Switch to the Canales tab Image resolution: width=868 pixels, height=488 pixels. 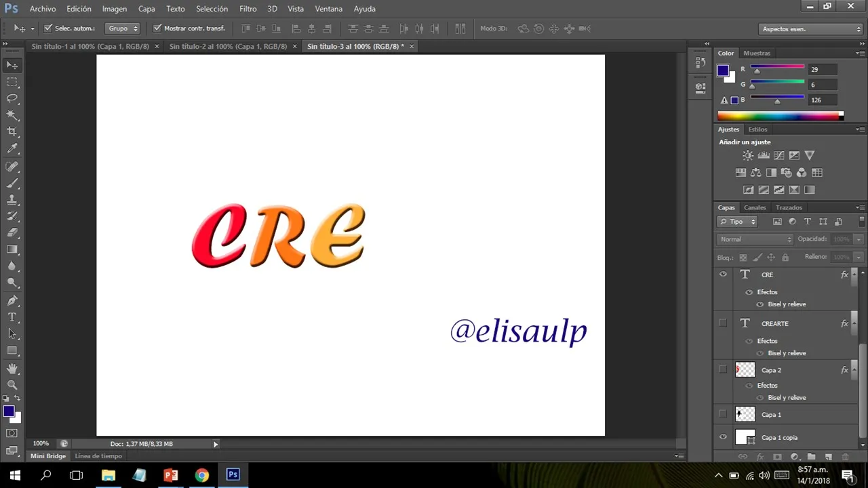point(755,207)
